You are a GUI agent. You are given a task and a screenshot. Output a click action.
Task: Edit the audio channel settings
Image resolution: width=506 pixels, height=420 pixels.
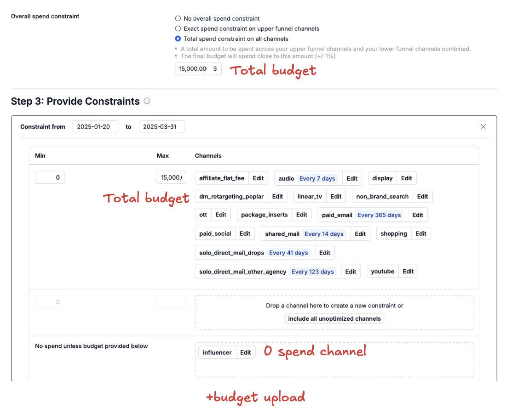352,179
